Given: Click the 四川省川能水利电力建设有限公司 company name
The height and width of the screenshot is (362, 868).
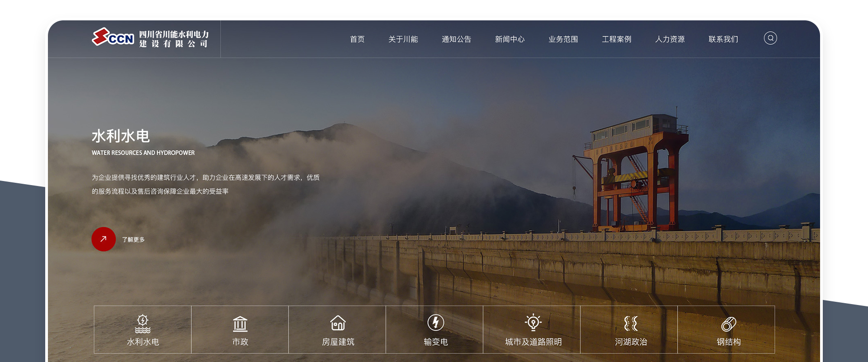Looking at the screenshot, I should tap(174, 39).
